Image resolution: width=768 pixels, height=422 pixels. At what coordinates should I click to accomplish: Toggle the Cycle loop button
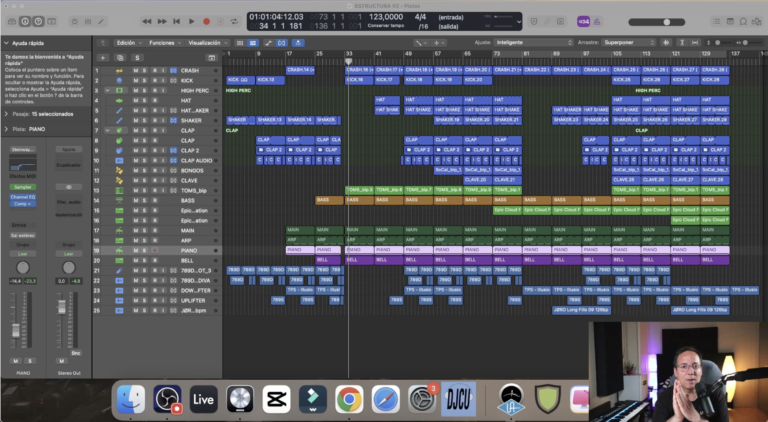(x=234, y=22)
